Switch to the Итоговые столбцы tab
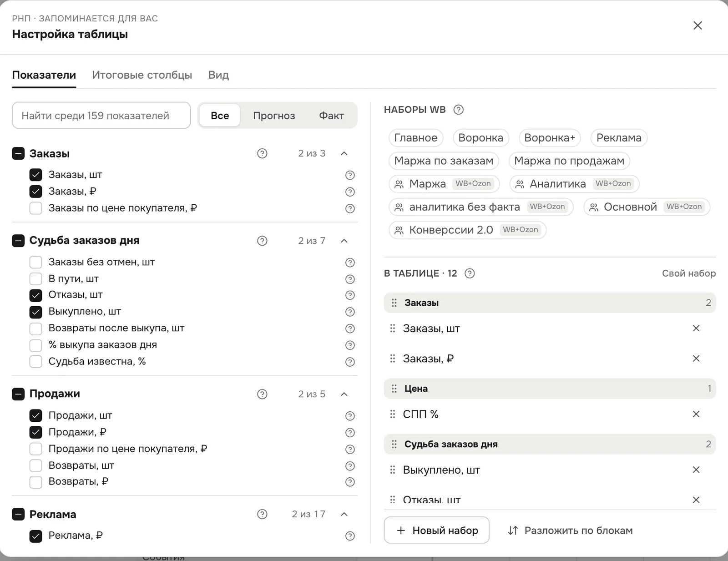 coord(142,75)
